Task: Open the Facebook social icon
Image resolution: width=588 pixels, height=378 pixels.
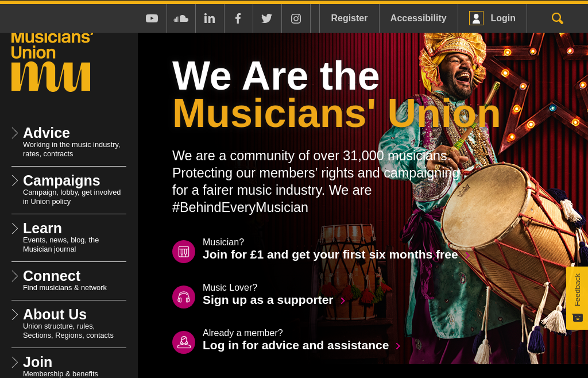Action: point(238,18)
